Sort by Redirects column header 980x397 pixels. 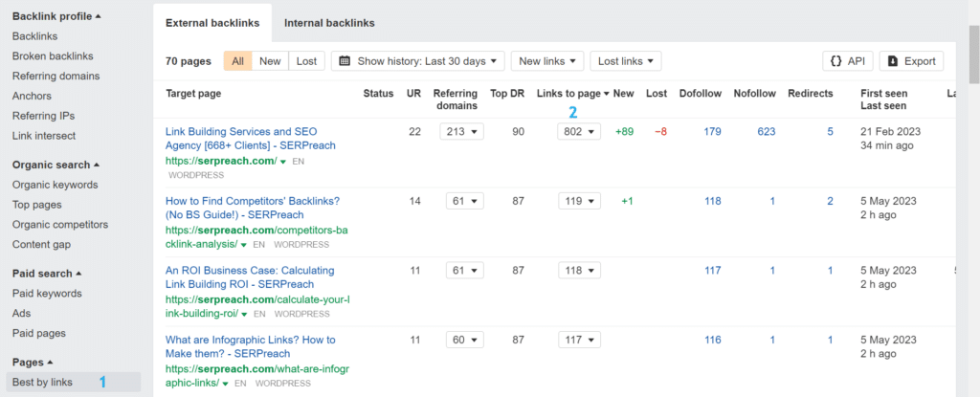point(811,94)
